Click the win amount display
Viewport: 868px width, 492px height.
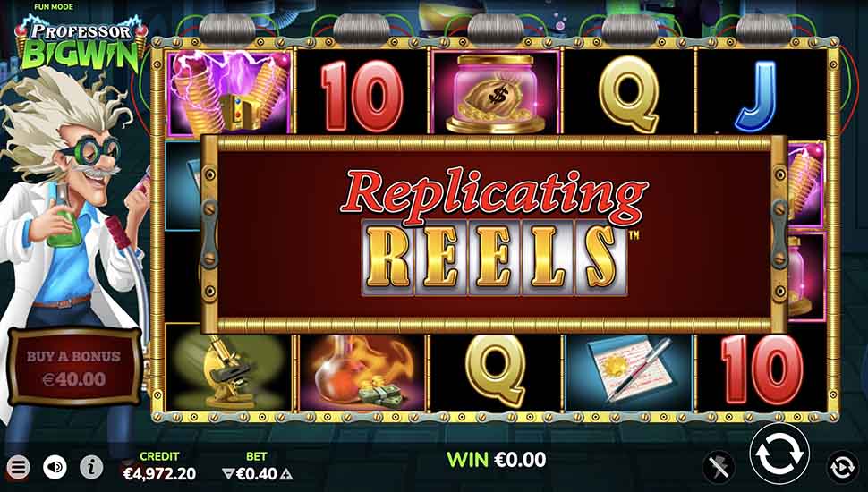[496, 459]
